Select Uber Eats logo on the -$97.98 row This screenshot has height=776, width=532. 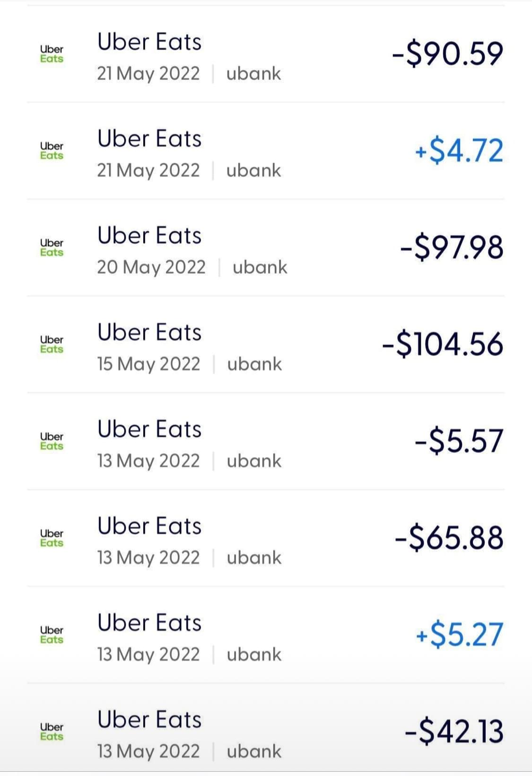click(52, 247)
